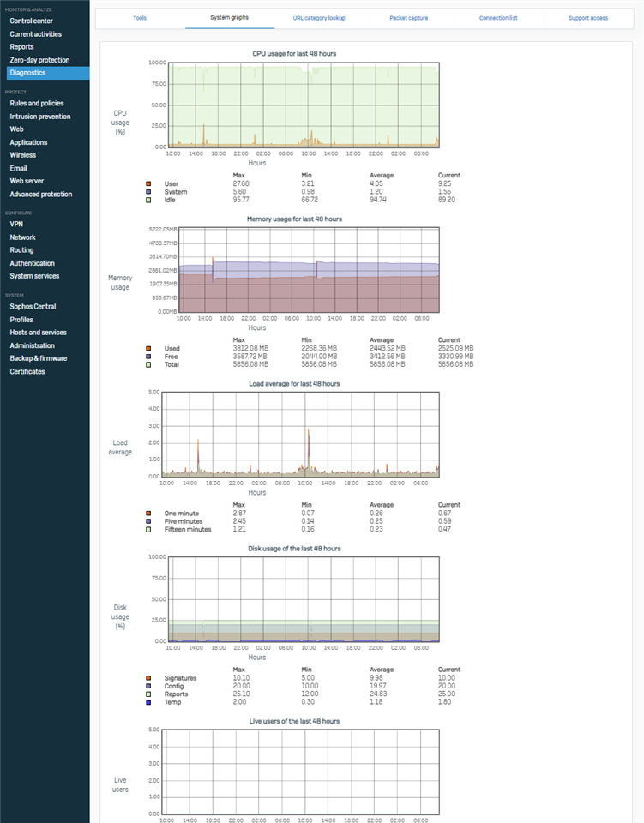Open Intrusion prevention settings
Image resolution: width=644 pixels, height=823 pixels.
coord(40,117)
